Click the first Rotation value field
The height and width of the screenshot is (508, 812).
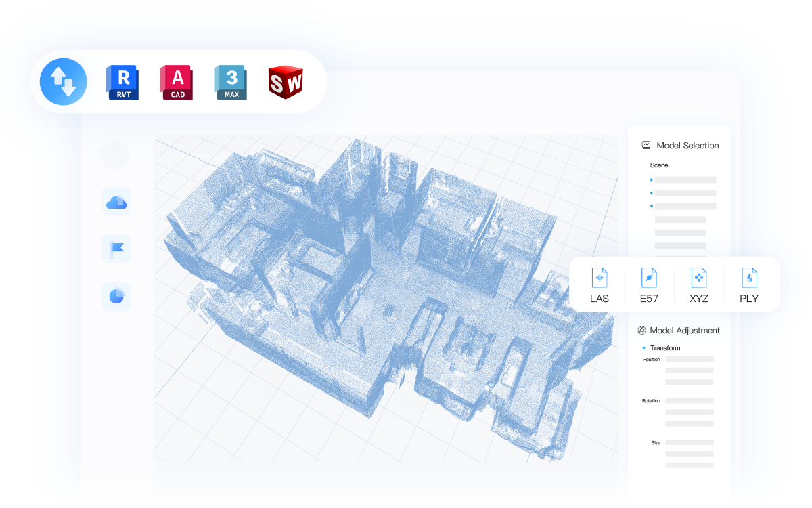click(690, 400)
